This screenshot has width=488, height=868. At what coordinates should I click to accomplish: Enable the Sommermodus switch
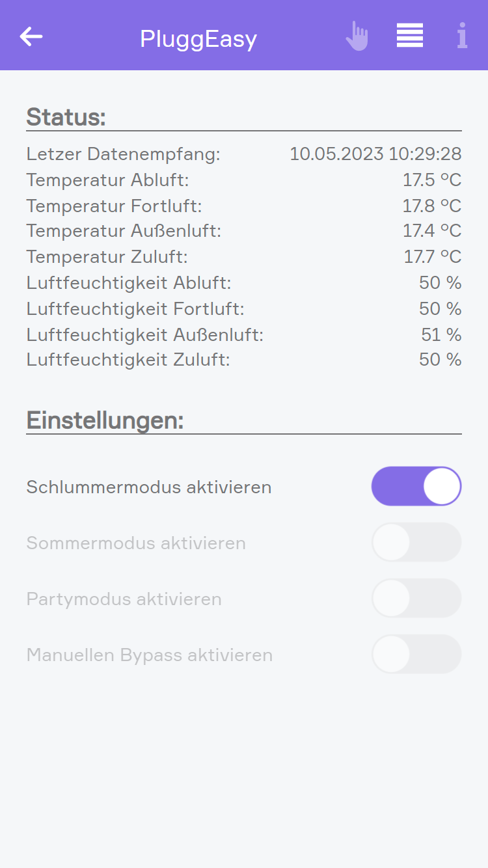416,542
